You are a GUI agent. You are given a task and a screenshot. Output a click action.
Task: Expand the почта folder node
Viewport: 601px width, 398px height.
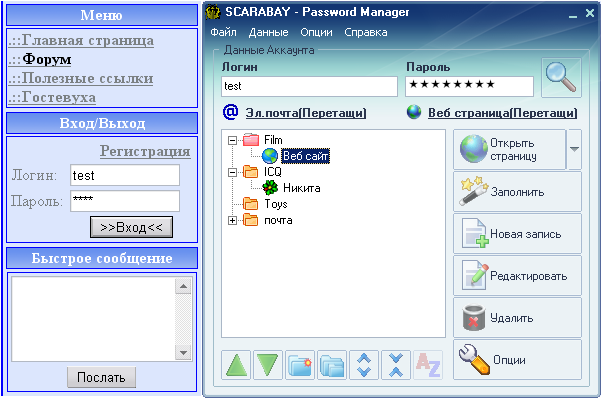pos(232,220)
